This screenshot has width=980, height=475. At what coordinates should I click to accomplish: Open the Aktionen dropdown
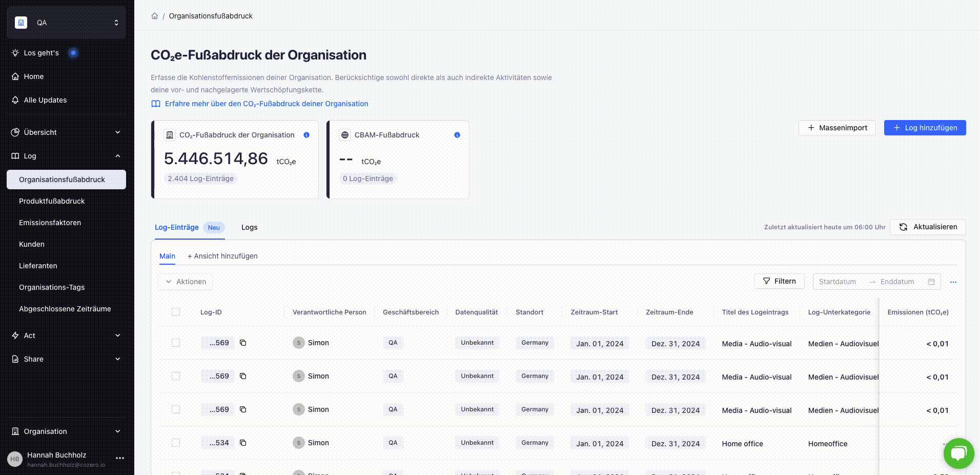click(186, 282)
